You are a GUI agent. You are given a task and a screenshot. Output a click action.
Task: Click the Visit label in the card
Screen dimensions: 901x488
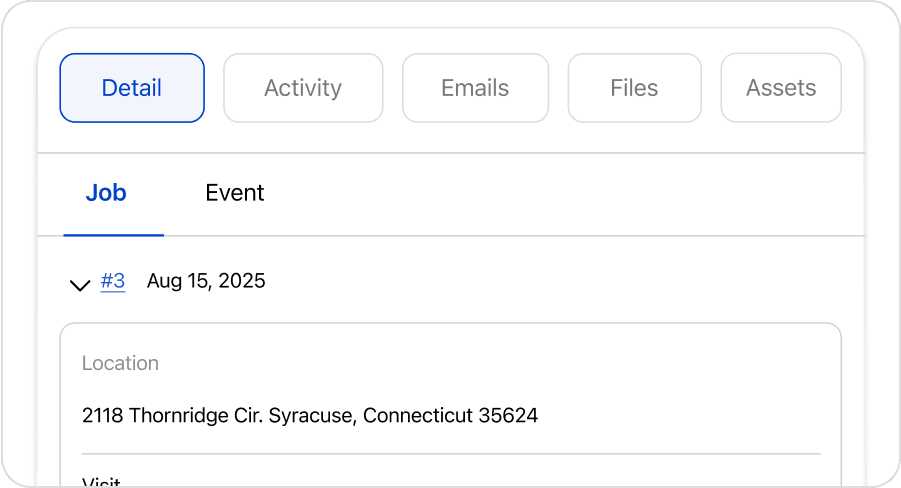point(101,483)
